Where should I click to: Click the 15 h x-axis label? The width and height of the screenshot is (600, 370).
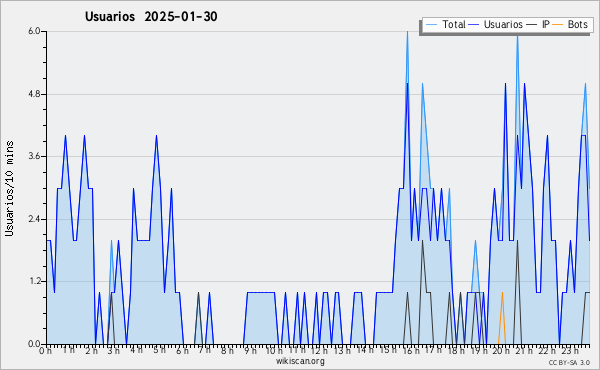point(388,350)
